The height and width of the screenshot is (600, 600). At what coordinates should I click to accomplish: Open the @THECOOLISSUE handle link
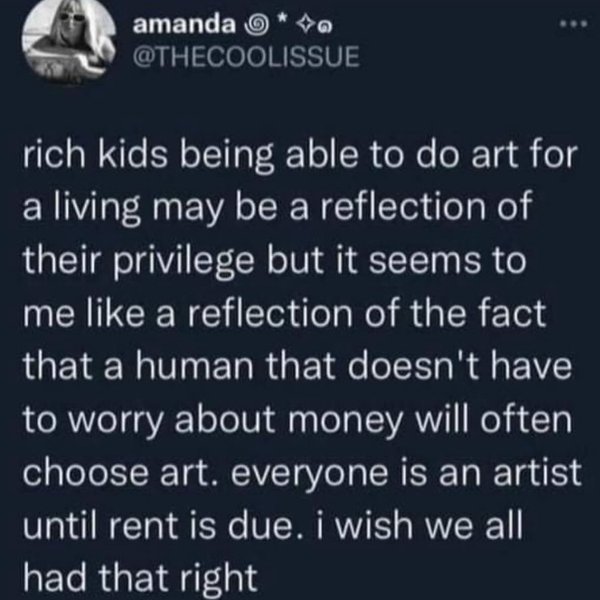246,57
